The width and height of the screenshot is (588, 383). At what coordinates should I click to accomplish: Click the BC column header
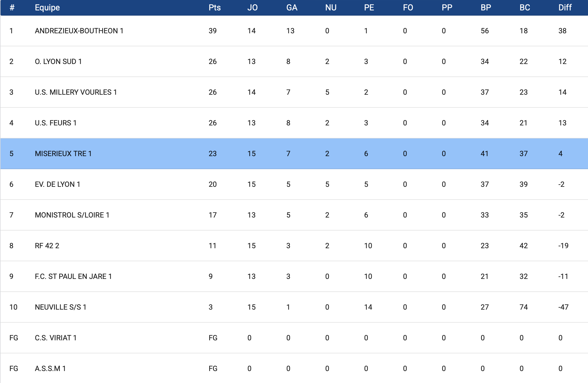point(525,8)
